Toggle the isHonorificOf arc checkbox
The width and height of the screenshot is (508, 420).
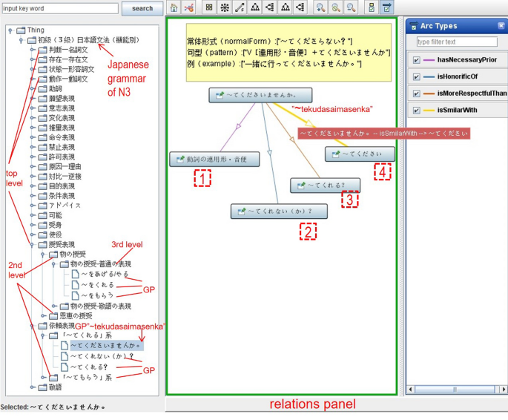416,76
